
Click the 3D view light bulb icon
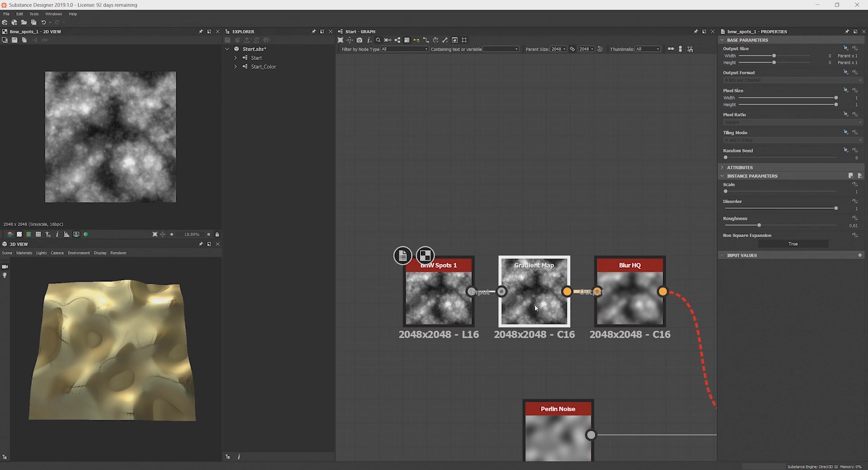point(5,275)
